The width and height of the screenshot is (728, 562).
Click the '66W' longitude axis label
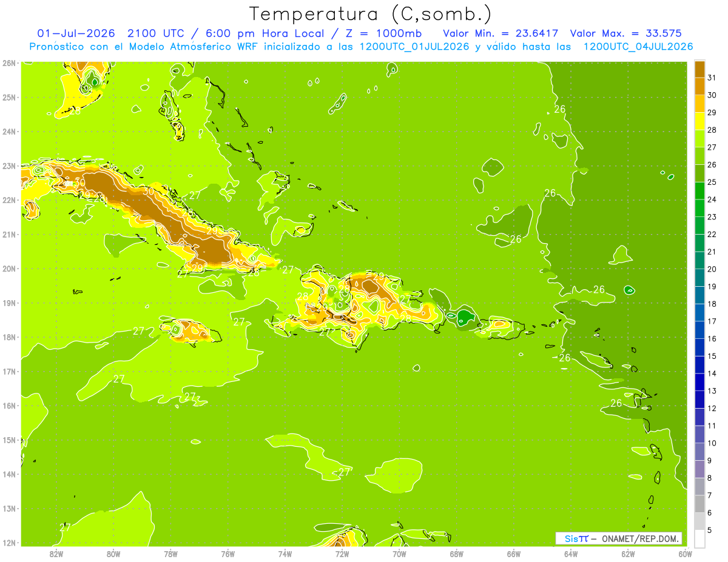514,554
